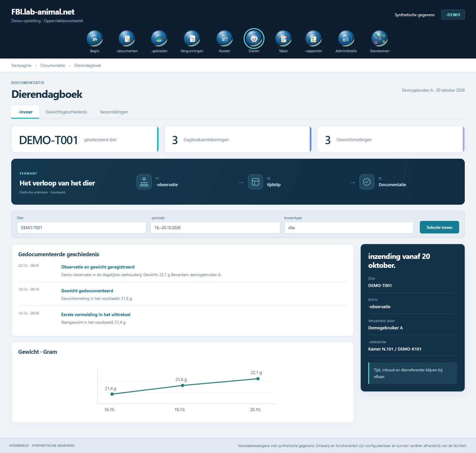The width and height of the screenshot is (476, 453).
Task: Switch to the Gewichtsgeschiedenis tab
Action: coord(66,112)
